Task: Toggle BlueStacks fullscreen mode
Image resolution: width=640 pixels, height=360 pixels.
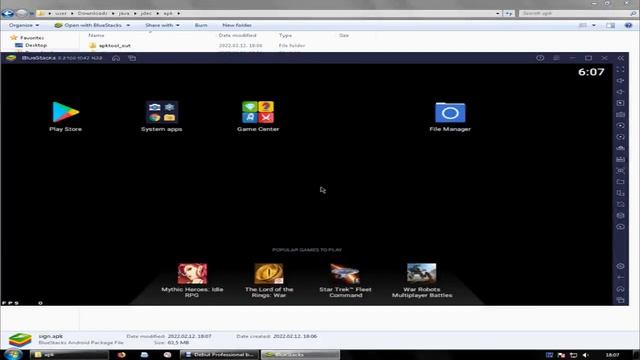Action: tap(620, 69)
